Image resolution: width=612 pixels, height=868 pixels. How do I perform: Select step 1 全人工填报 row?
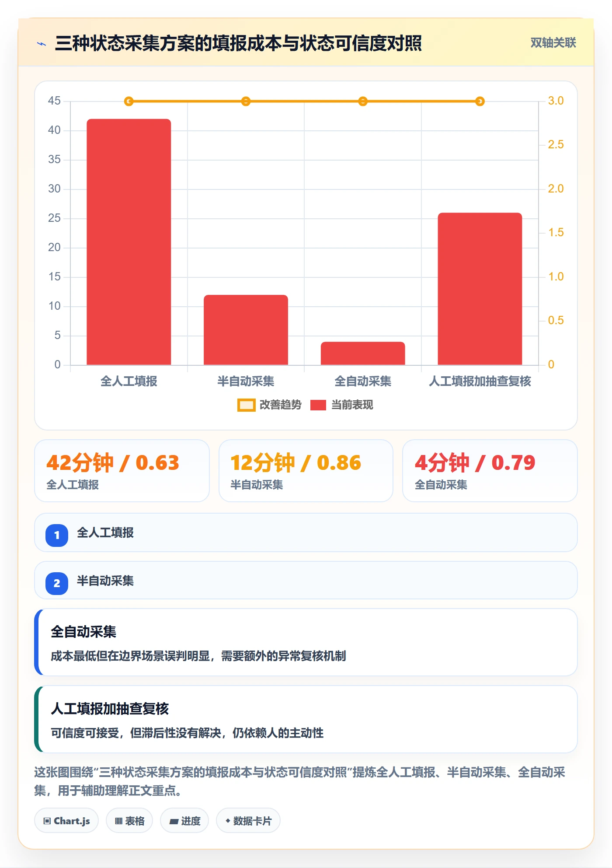306,532
